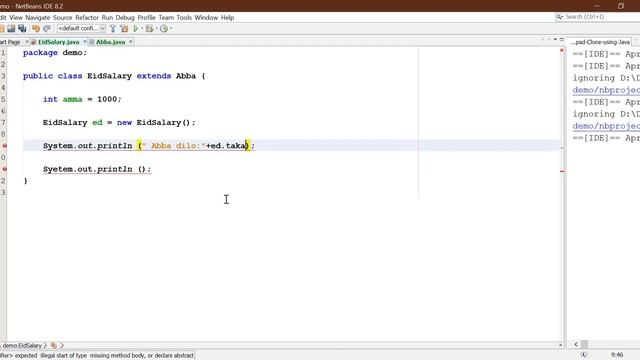Click demo.EidSalary breadcrumb
Viewport: 640px width, 360px height.
[x=22, y=346]
